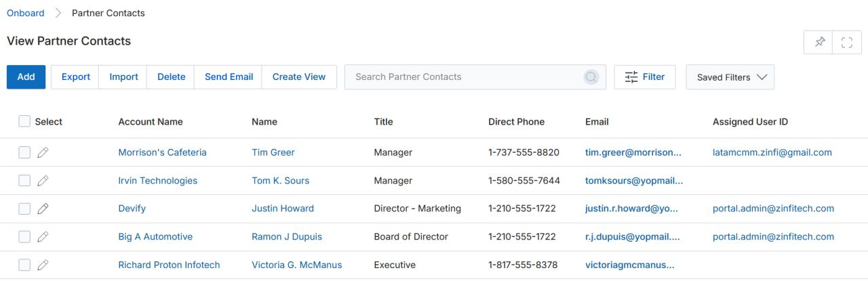Edit Devify row pencil icon

pos(43,209)
